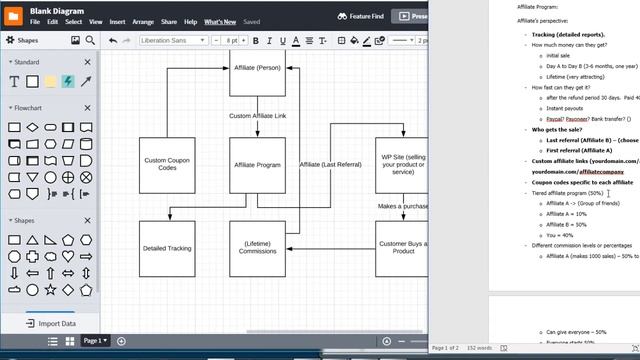This screenshot has height=360, width=640.
Task: Open the text options T icon
Action: point(322,40)
